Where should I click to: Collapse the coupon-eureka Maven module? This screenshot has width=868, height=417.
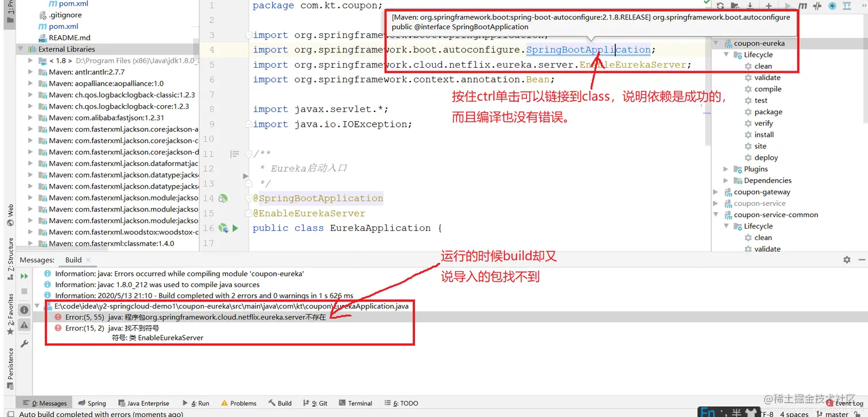[715, 43]
